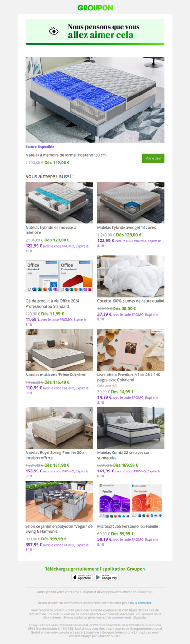Screen dimensions: 190x644
Task: Click the "Matelas Royal Spring Premier 30cm" title
Action: pos(57,455)
